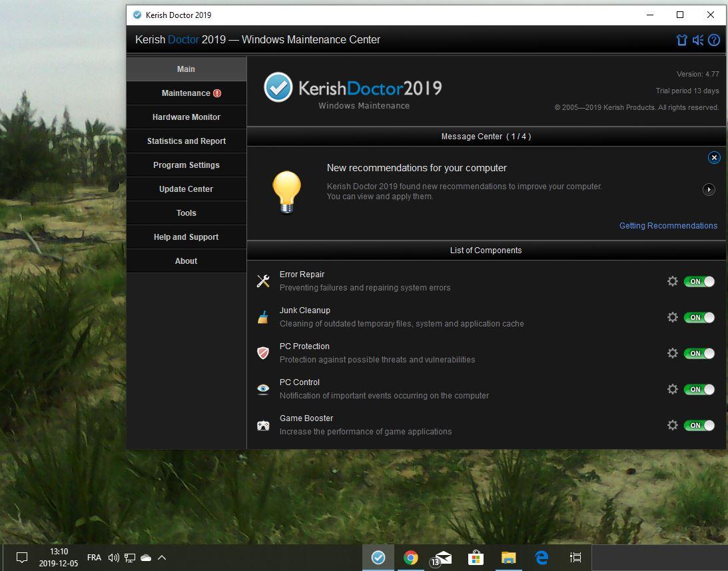This screenshot has height=571, width=728.
Task: Open PC Control settings gear
Action: (x=672, y=389)
